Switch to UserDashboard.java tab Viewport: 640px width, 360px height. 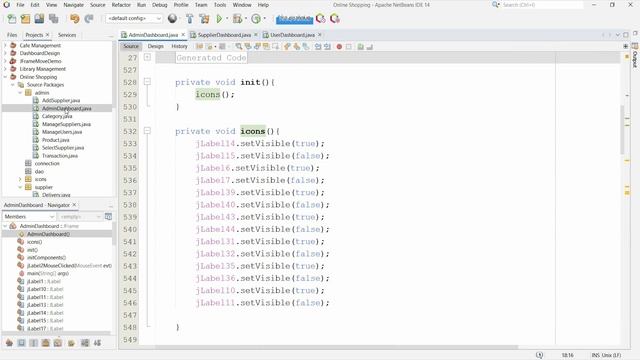tap(292, 35)
